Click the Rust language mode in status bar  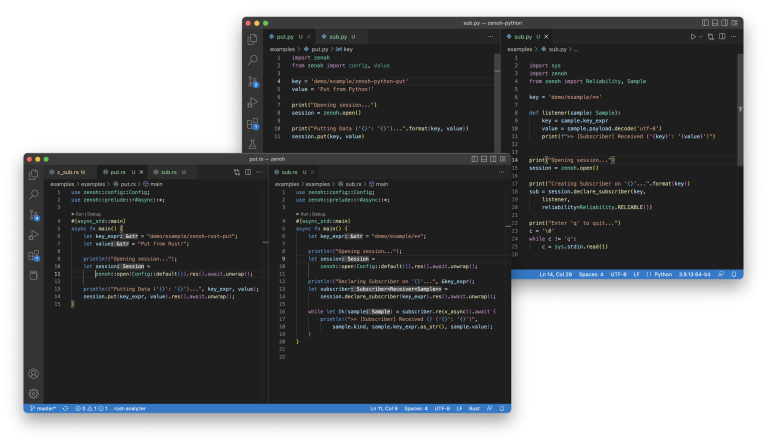click(476, 408)
